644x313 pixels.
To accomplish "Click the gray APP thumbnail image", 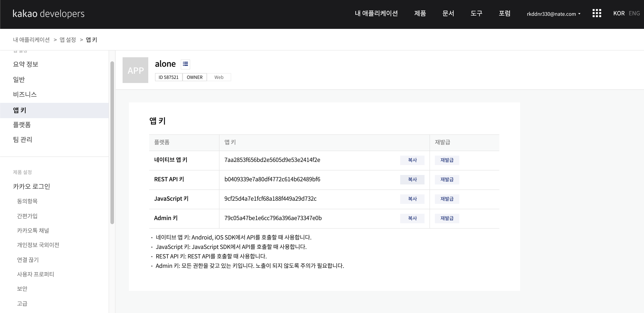I will (x=135, y=70).
